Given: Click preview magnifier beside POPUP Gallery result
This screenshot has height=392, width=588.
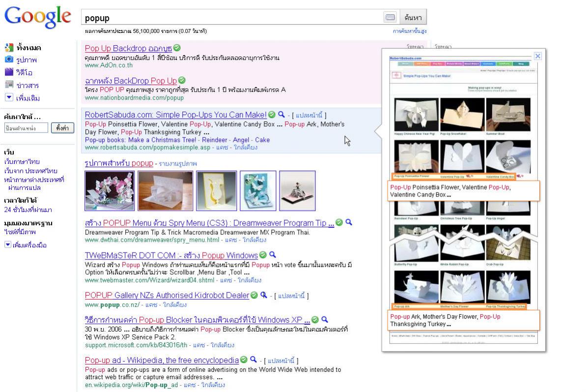Looking at the screenshot, I should click(264, 295).
